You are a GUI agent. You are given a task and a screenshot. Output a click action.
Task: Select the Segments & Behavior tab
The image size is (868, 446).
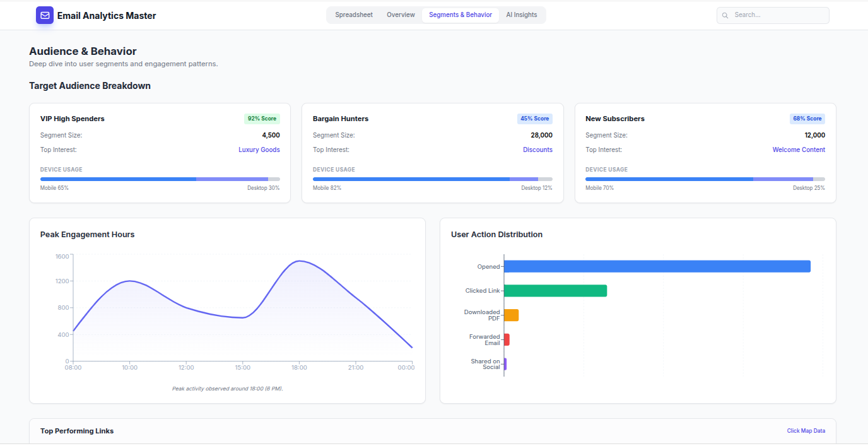click(x=460, y=15)
